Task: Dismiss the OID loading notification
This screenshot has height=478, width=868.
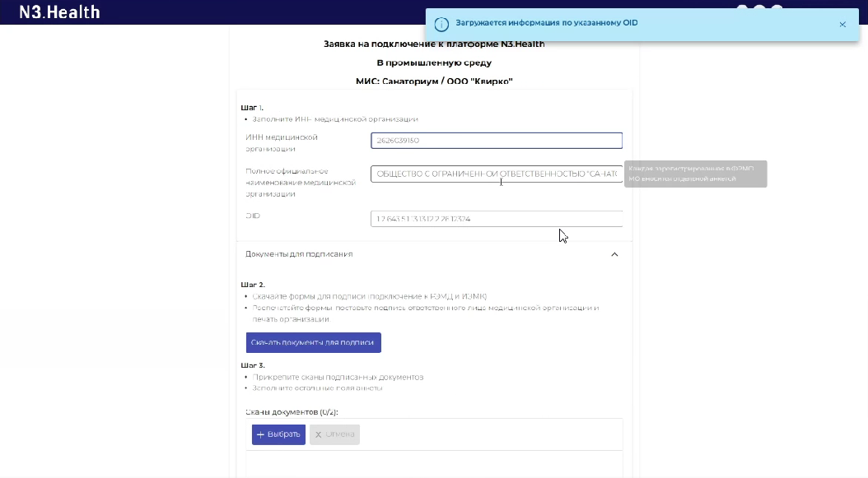Action: click(x=842, y=25)
